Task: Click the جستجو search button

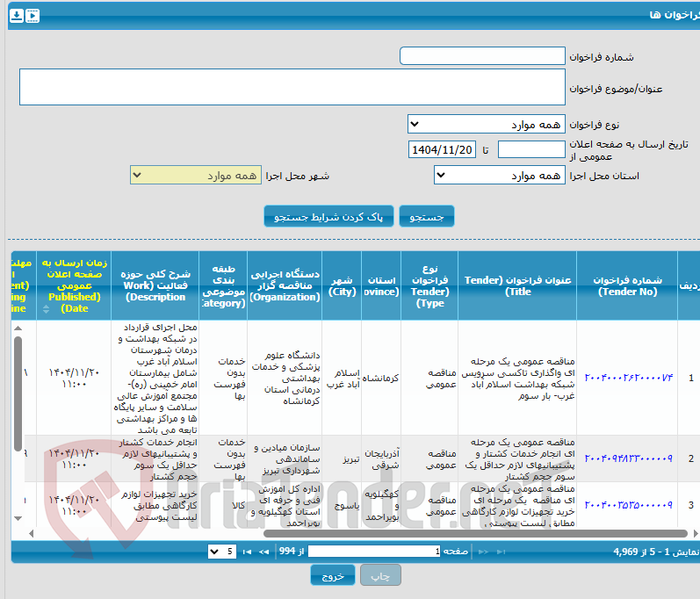Action: pyautogui.click(x=427, y=216)
